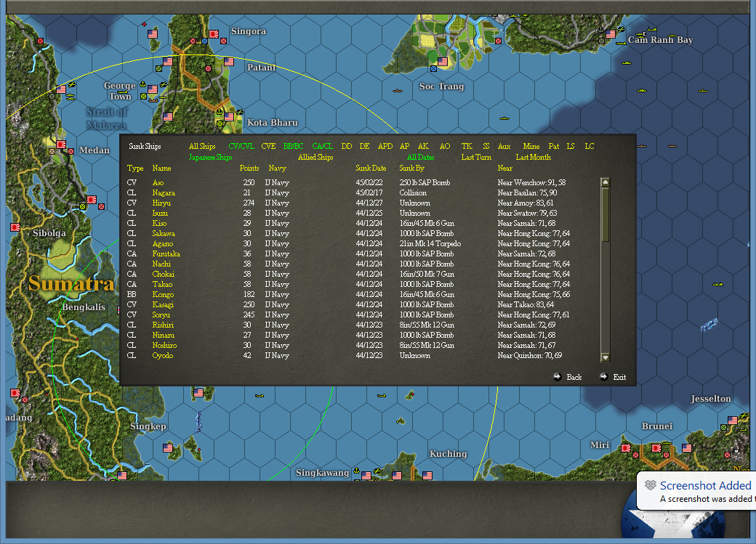Enable the Last Turn date filter
The image size is (756, 544).
tap(475, 157)
